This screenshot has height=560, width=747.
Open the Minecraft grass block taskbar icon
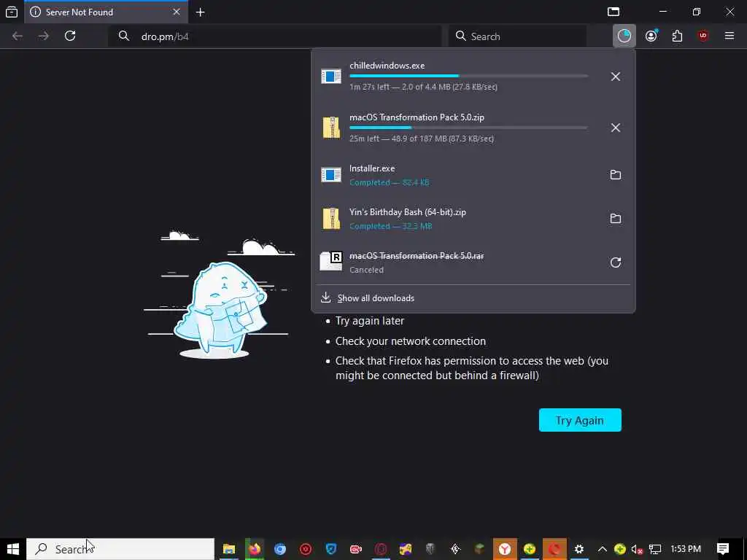point(479,549)
